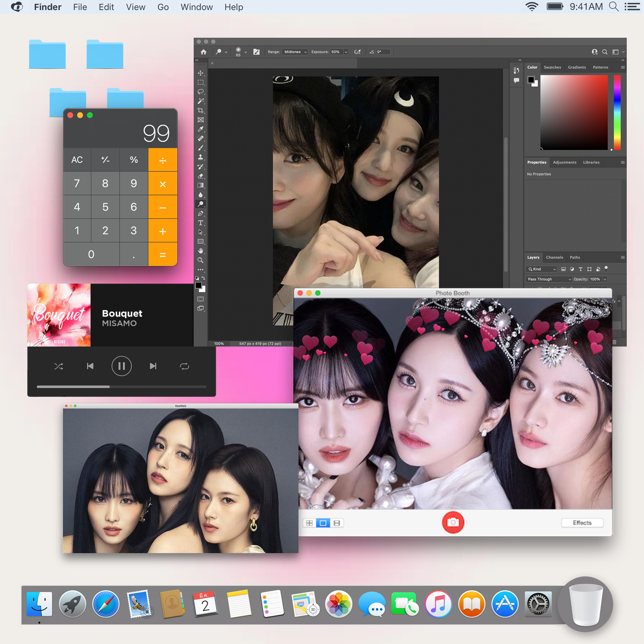Expand the Exposure percentage dropdown arrow
644x644 pixels.
346,52
